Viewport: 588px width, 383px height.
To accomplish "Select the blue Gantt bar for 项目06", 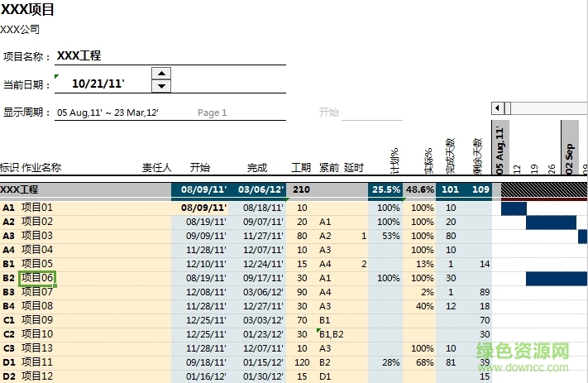I will (556, 278).
